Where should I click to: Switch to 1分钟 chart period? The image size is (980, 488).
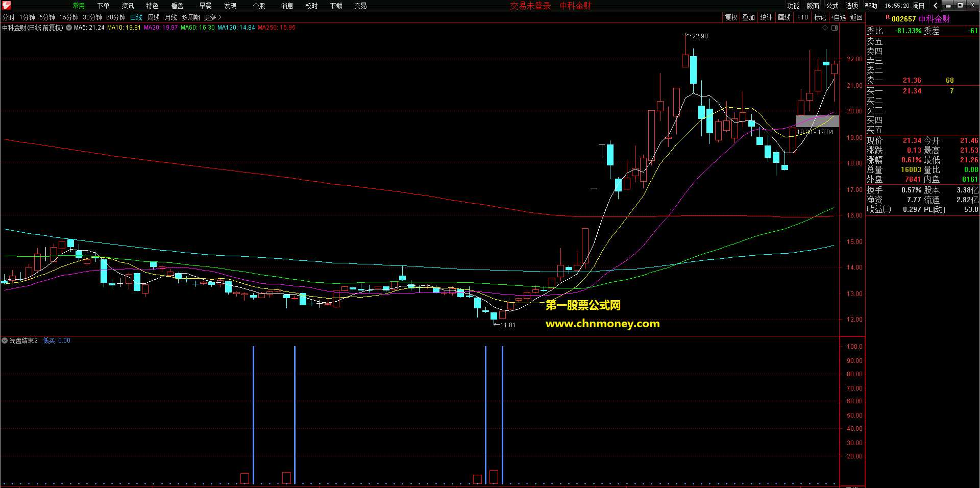coord(27,17)
